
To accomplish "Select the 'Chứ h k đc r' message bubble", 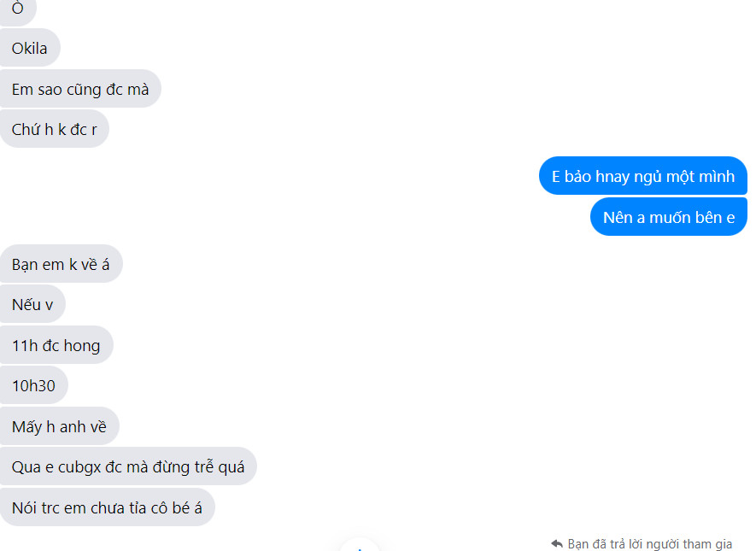I will click(x=55, y=129).
